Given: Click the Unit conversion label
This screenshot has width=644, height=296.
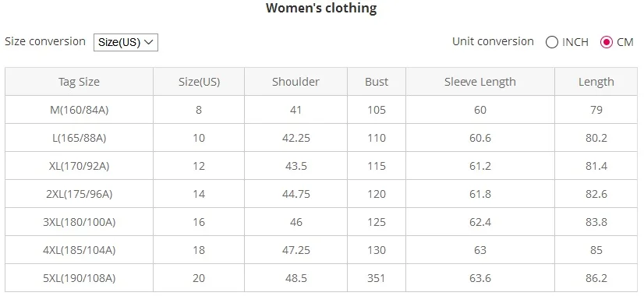Looking at the screenshot, I should [x=493, y=41].
